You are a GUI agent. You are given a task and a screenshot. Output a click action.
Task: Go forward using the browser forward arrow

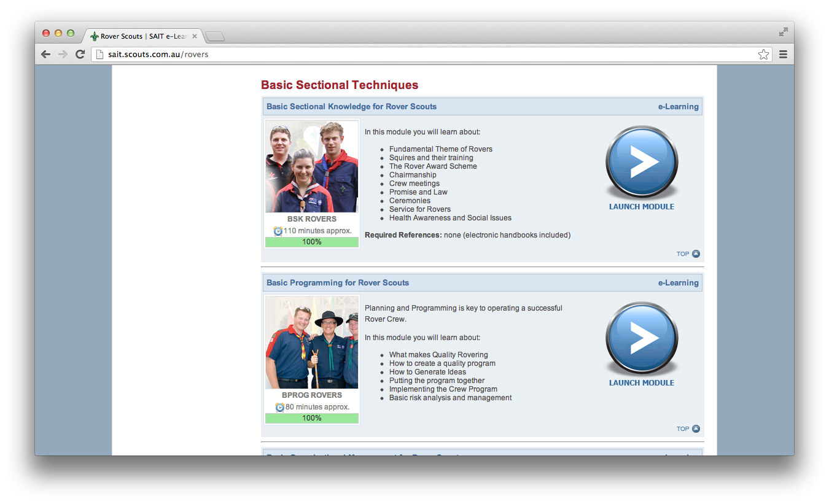[x=63, y=55]
